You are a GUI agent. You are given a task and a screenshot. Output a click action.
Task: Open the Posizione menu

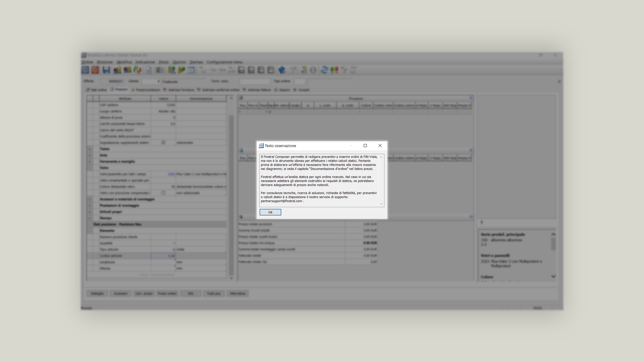[105, 62]
